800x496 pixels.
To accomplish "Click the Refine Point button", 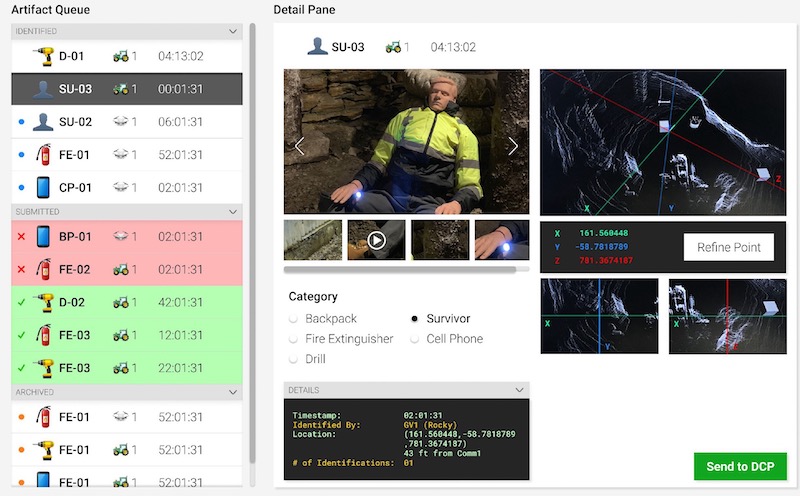I will [728, 248].
